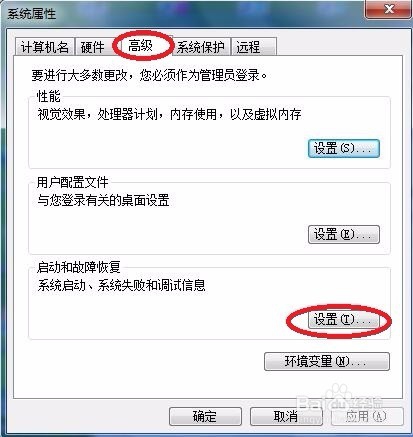Close the 系统属性 dialog window
The height and width of the screenshot is (437, 413).
[x=388, y=9]
